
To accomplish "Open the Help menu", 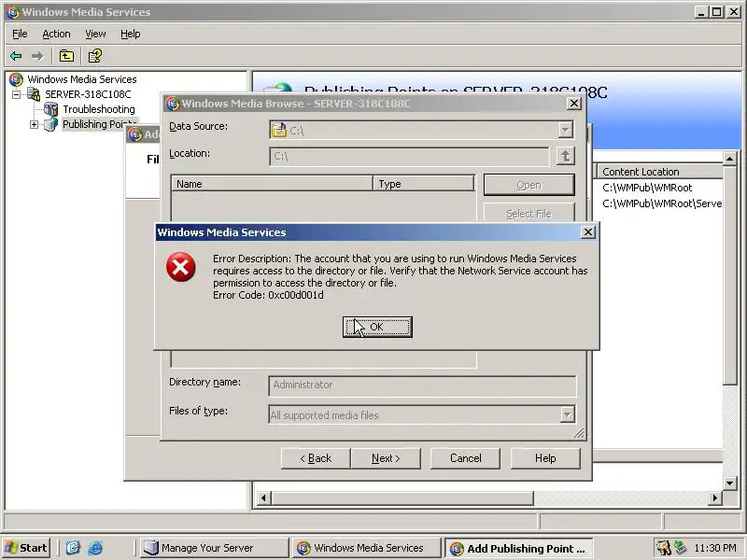I will pyautogui.click(x=130, y=34).
